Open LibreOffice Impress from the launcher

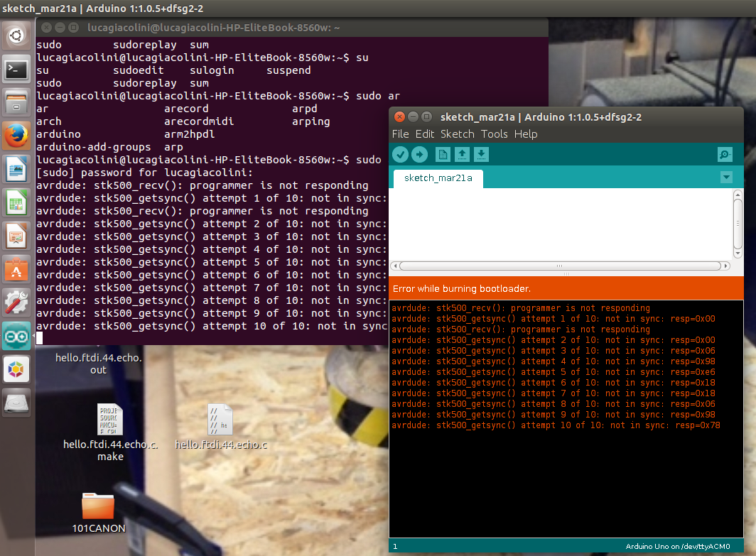[16, 236]
